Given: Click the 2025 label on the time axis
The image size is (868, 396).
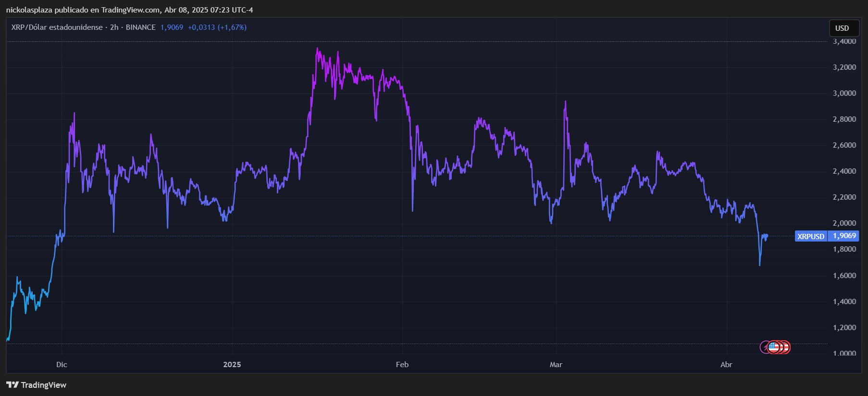Looking at the screenshot, I should tap(232, 365).
